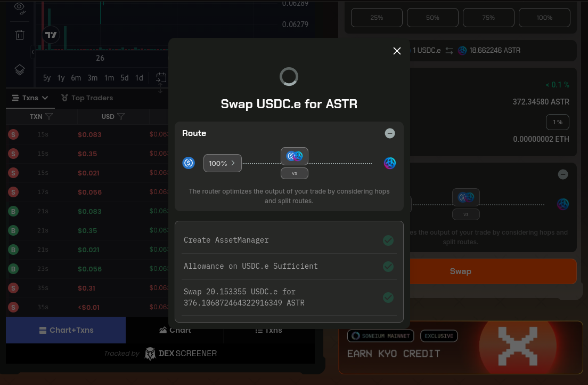This screenshot has height=385, width=588.
Task: Select the 50% amount button
Action: coord(432,18)
